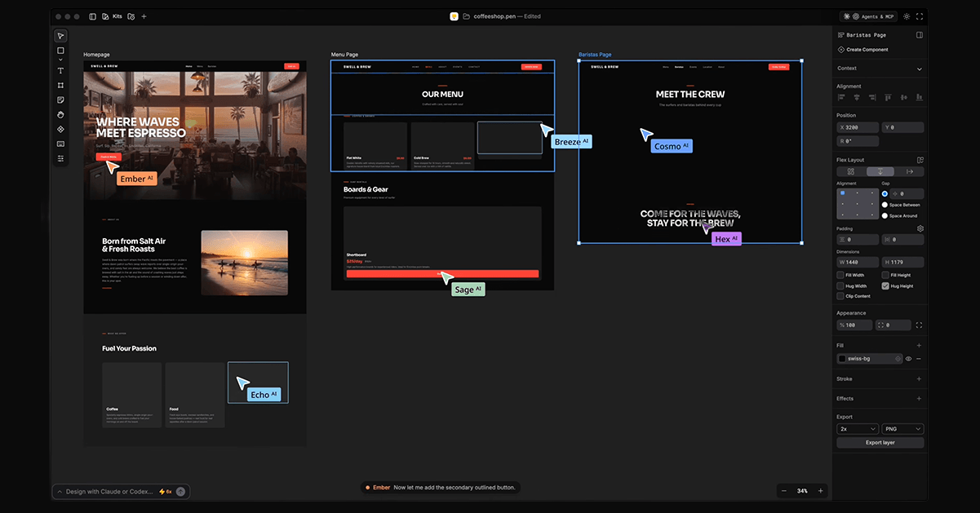
Task: Expand individual corner radius icon
Action: click(x=920, y=325)
